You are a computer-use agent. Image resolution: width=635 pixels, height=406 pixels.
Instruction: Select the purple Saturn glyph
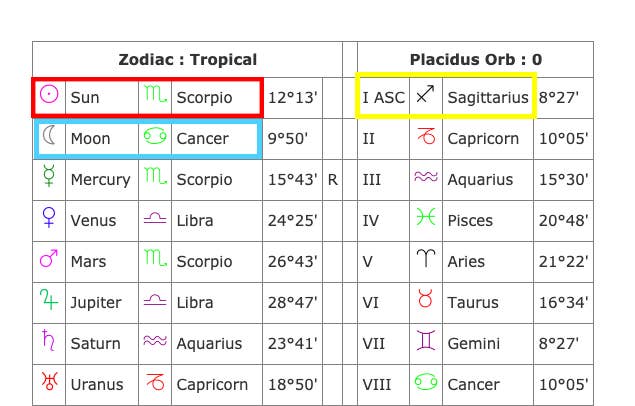(49, 340)
